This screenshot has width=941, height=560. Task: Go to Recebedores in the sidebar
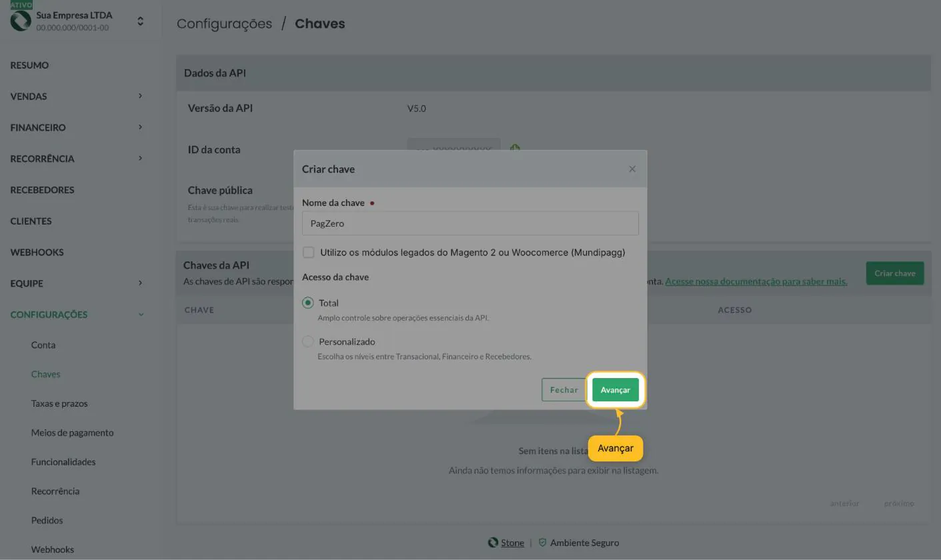pyautogui.click(x=42, y=190)
